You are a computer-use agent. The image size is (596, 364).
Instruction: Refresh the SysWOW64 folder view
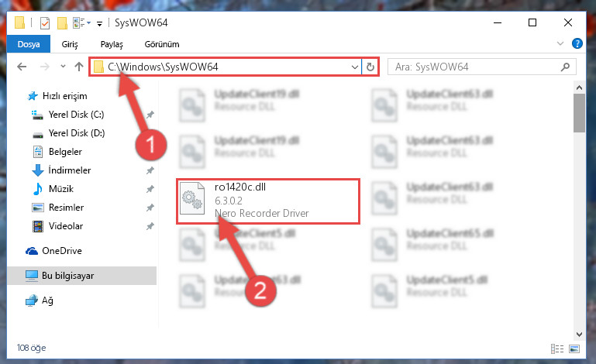tap(370, 67)
